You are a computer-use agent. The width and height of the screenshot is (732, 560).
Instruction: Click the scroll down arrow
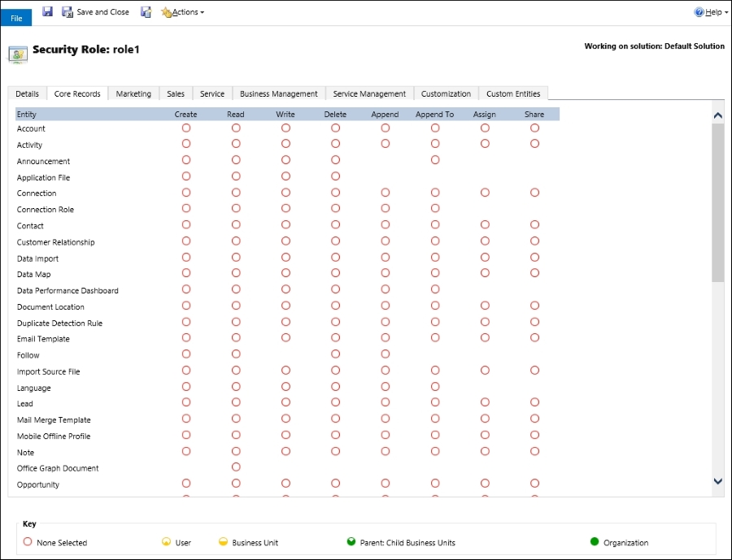[718, 481]
